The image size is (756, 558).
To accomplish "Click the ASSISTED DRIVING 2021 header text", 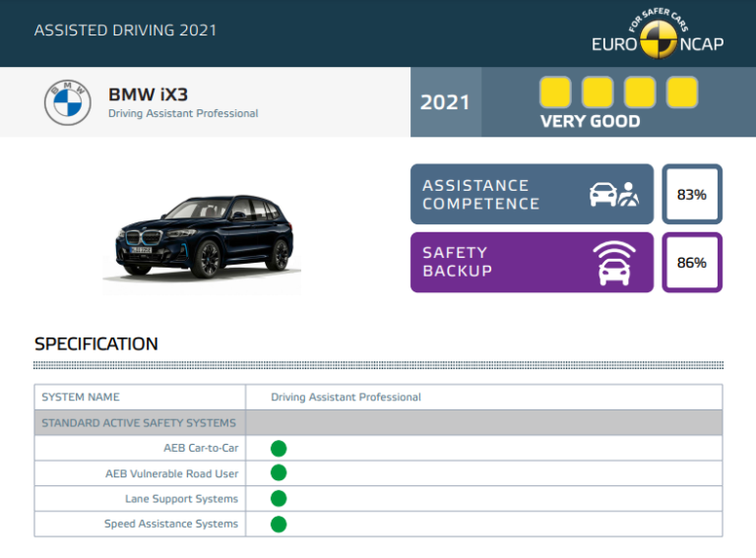I will tap(125, 31).
